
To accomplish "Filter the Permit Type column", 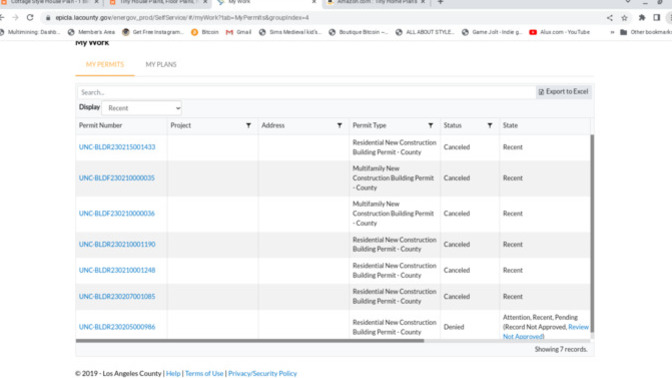I will click(x=431, y=125).
